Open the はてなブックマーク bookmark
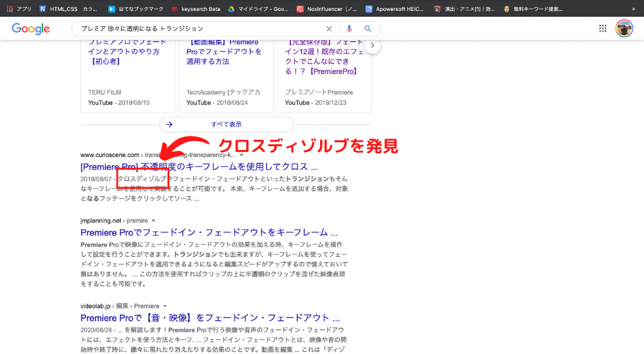Viewport: 644px width, 354px height. (x=135, y=8)
